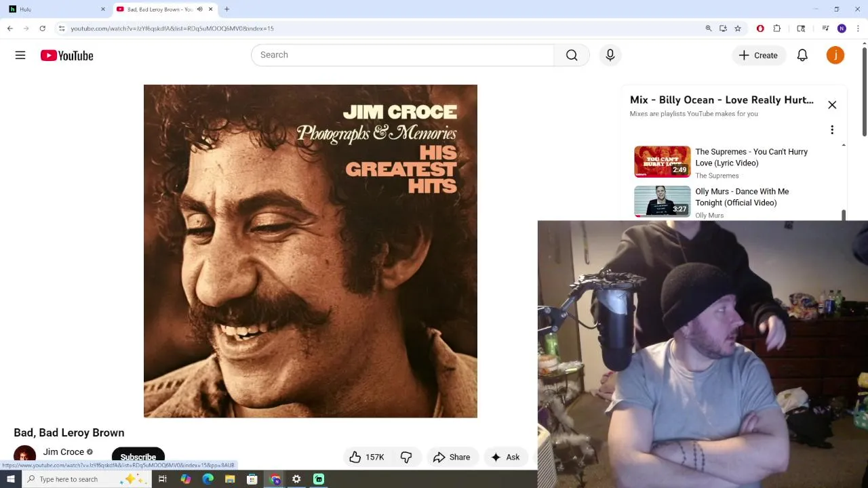Focus the YouTube search field
The image size is (868, 488).
(x=403, y=55)
